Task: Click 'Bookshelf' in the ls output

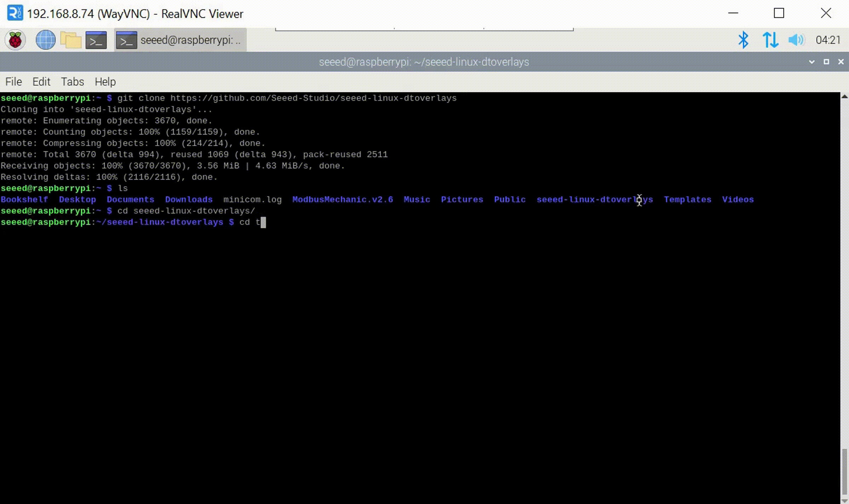Action: pyautogui.click(x=24, y=199)
